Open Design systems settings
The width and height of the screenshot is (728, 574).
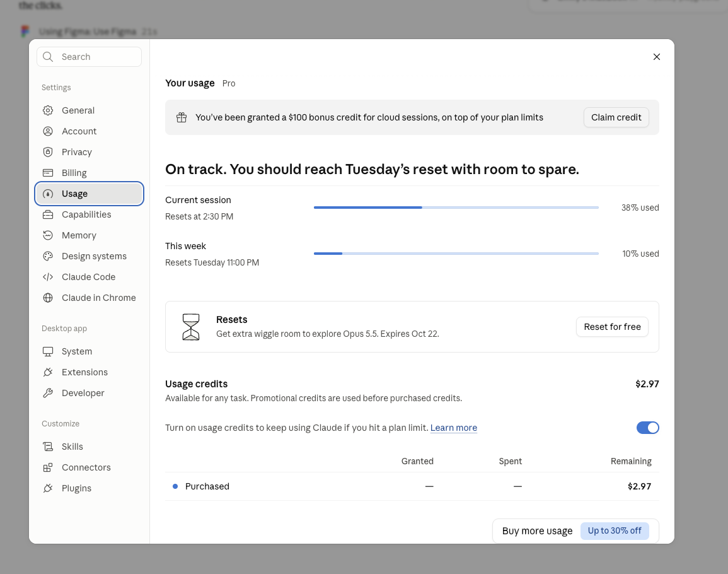89,256
